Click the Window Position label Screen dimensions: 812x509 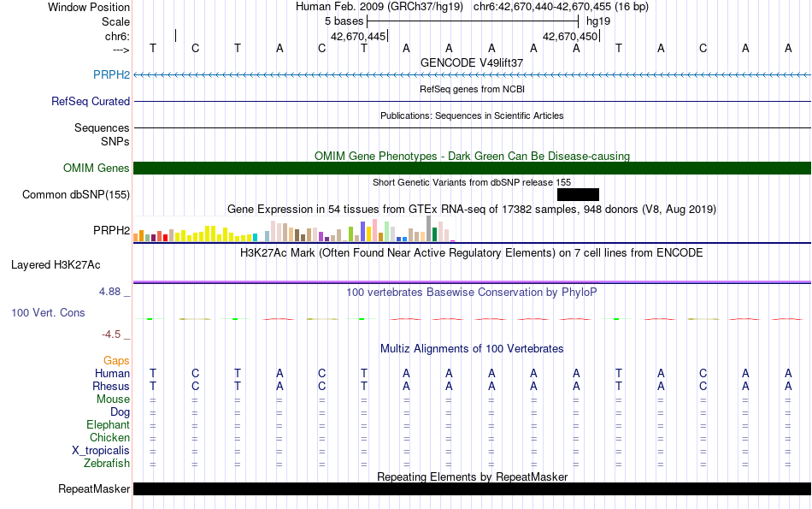point(89,7)
